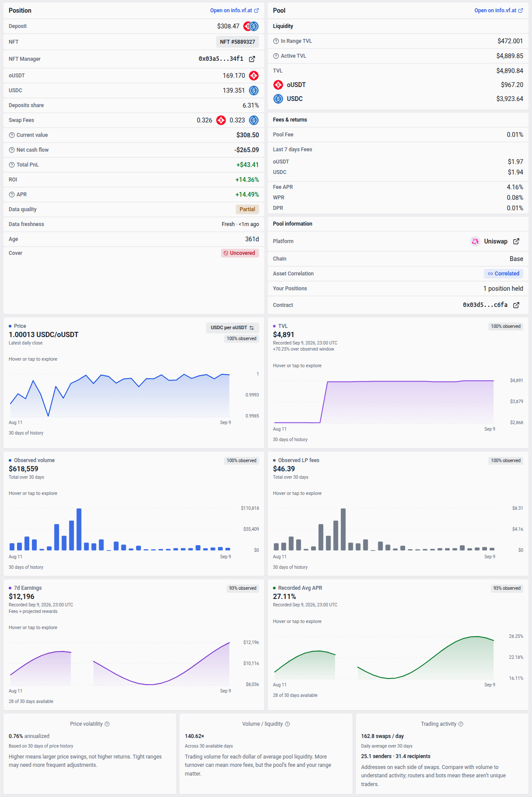
Task: Click the 100% observed badge on Price chart
Action: click(x=242, y=339)
